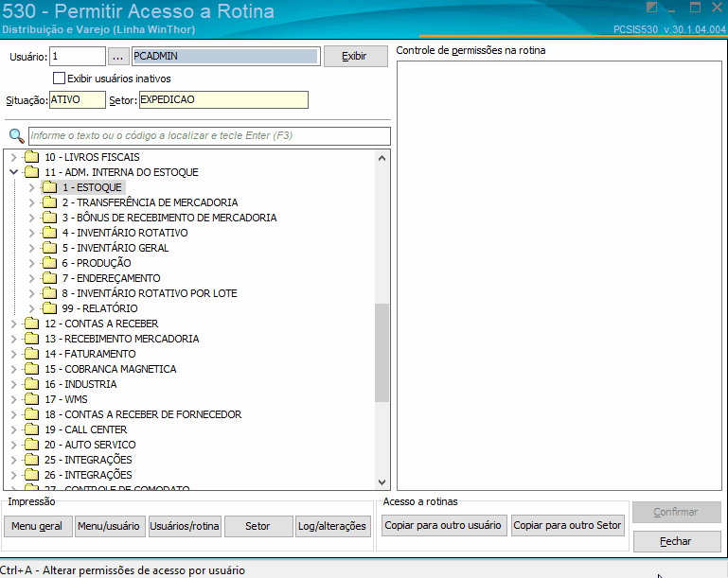Select 8 - INVENTÁRIO ROTATIVO POR LOTE row
The image size is (728, 578).
(150, 293)
